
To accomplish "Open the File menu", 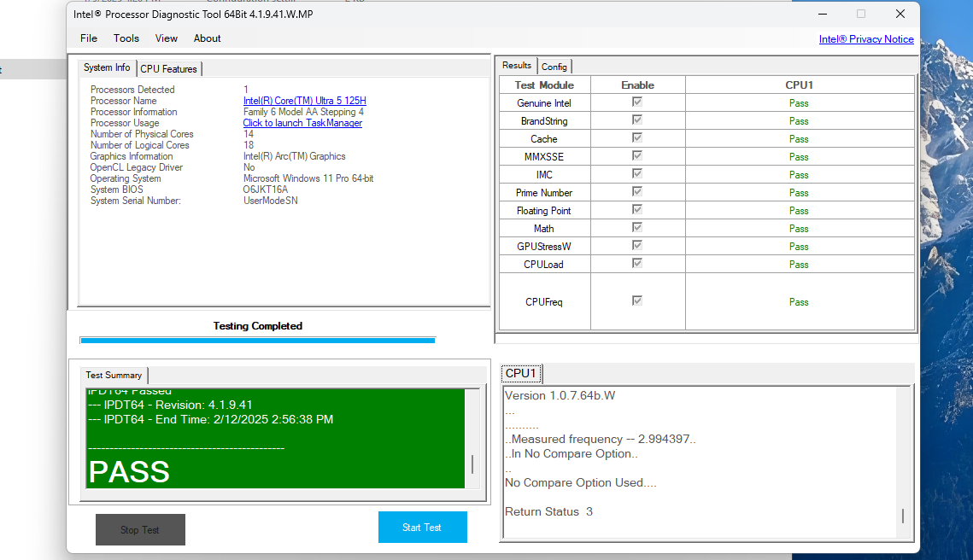I will [89, 38].
